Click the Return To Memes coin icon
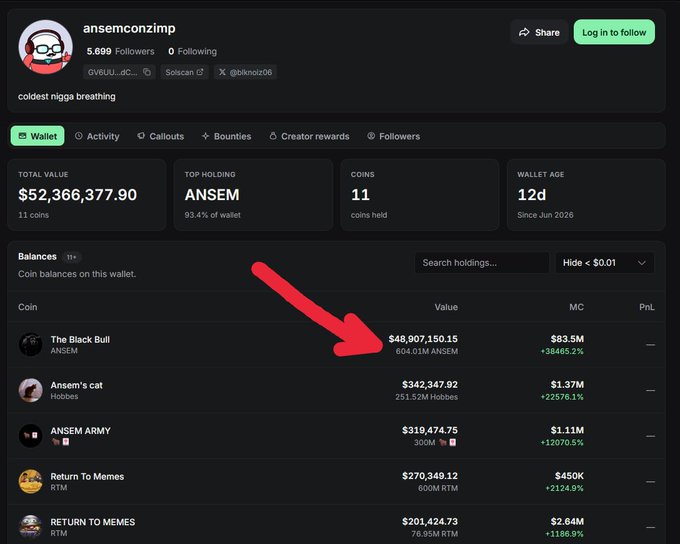Image resolution: width=680 pixels, height=544 pixels. [30, 481]
